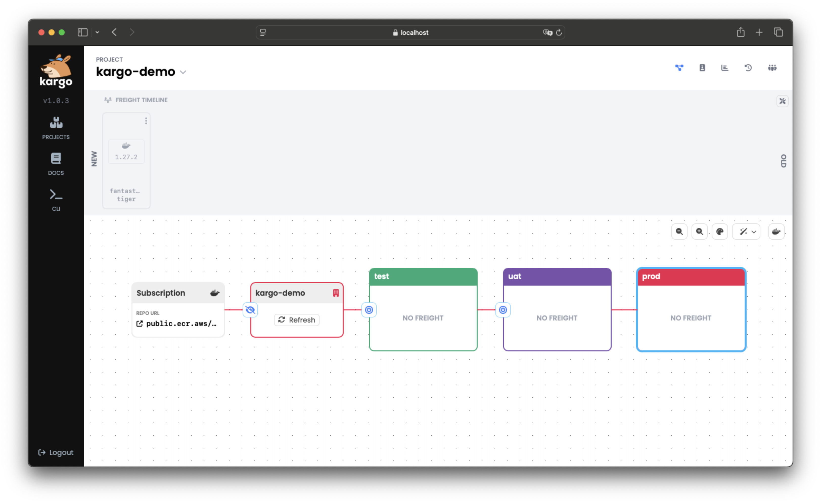Open the Credentials panel icon
This screenshot has height=504, width=821.
tap(702, 68)
